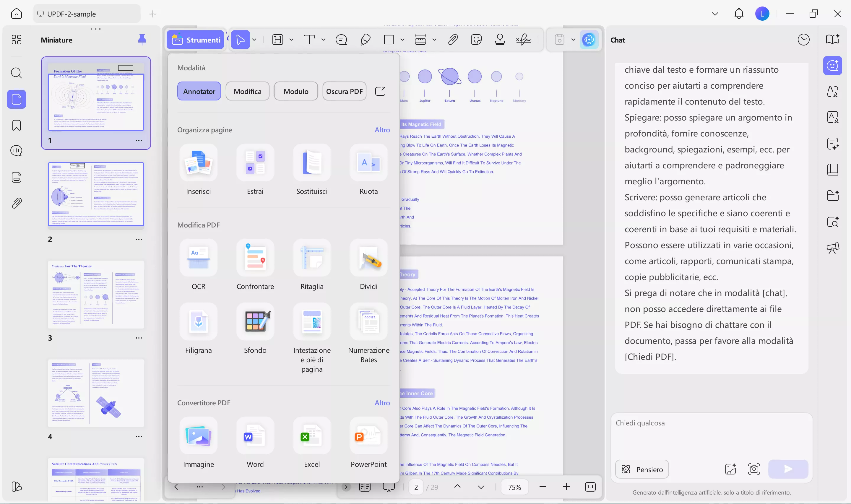
Task: Expand the selection tool dropdown arrow
Action: coord(254,40)
